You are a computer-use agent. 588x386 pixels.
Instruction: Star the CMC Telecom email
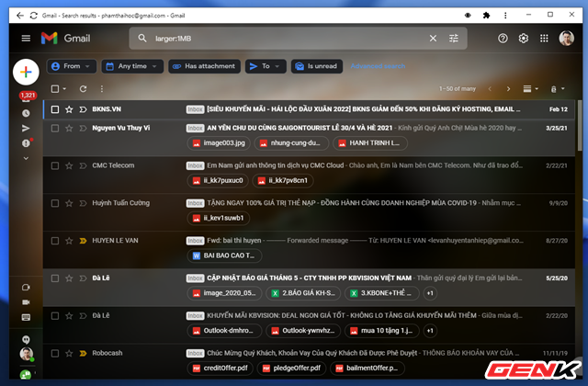tap(69, 165)
